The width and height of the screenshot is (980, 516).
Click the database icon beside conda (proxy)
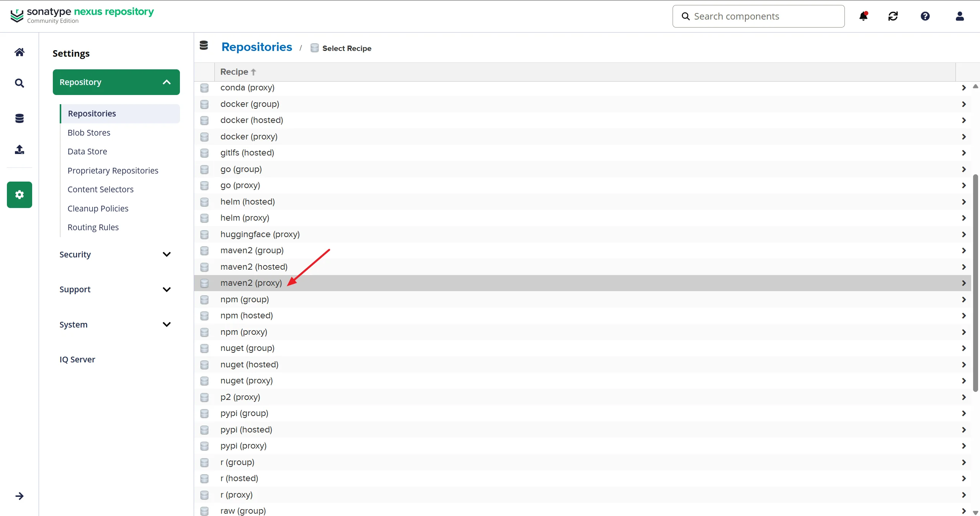click(x=204, y=88)
